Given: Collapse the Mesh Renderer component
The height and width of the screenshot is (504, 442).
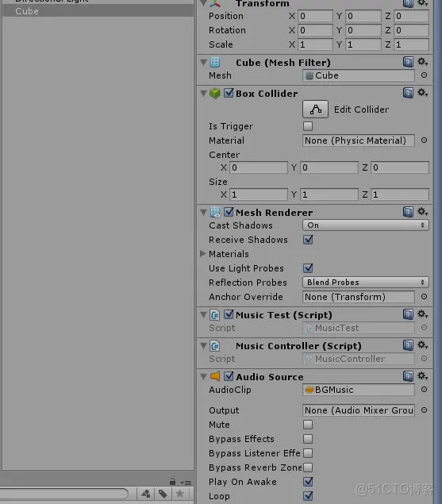Looking at the screenshot, I should pyautogui.click(x=203, y=213).
